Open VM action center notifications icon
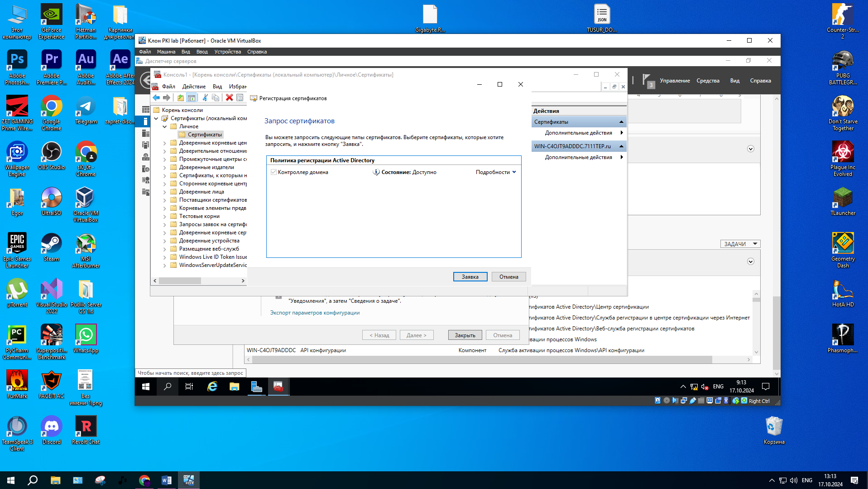 click(x=766, y=387)
